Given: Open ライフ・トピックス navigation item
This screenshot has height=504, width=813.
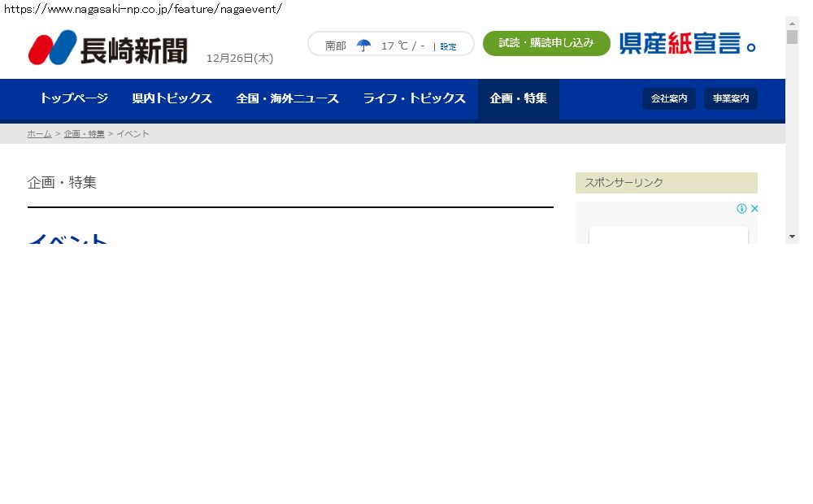Looking at the screenshot, I should (414, 98).
